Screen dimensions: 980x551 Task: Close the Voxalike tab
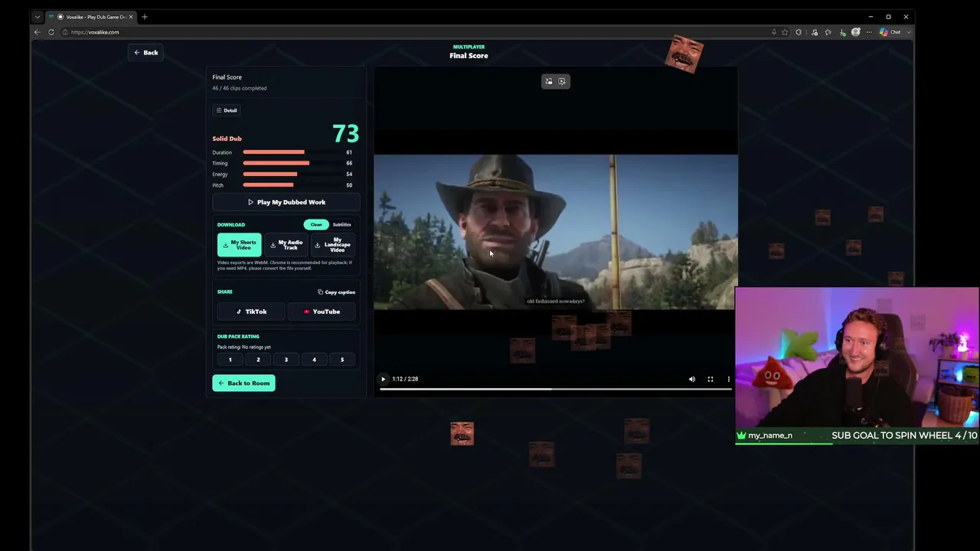(131, 17)
